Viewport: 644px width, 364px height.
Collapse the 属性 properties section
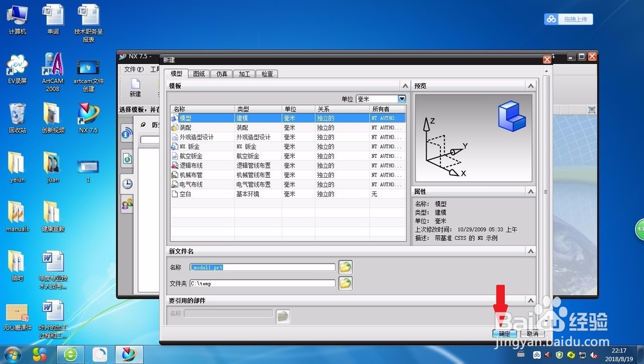pos(531,191)
